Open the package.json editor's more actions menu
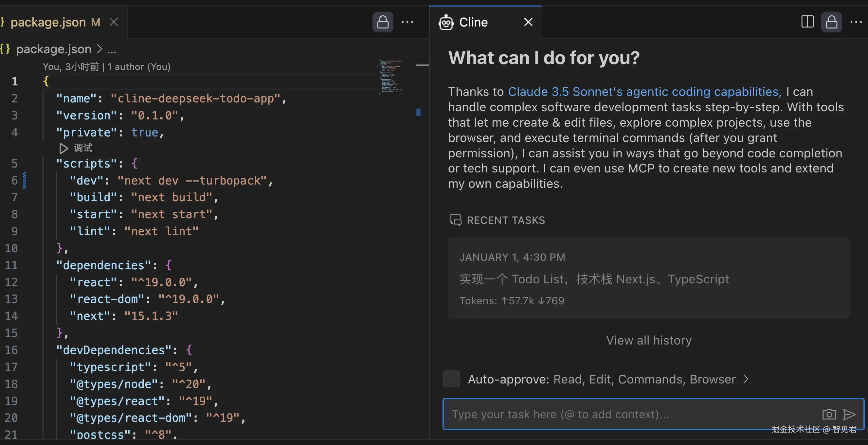Viewport: 868px width, 445px height. (407, 22)
